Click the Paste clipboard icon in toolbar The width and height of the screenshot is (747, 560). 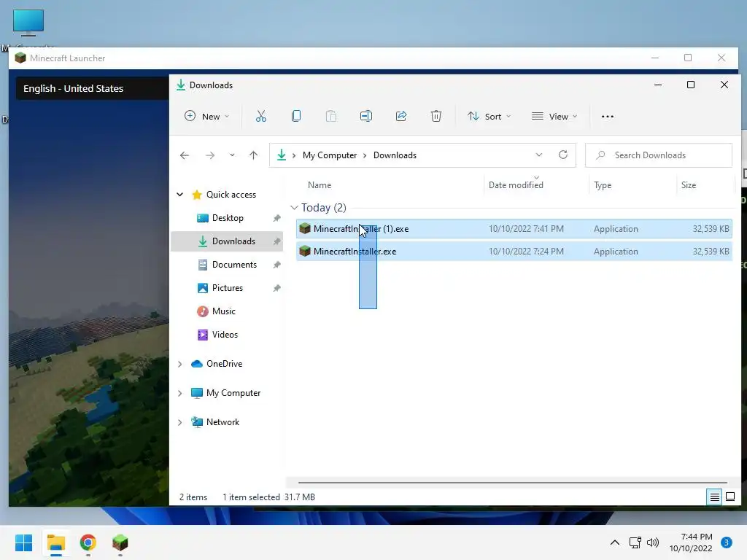click(x=331, y=116)
